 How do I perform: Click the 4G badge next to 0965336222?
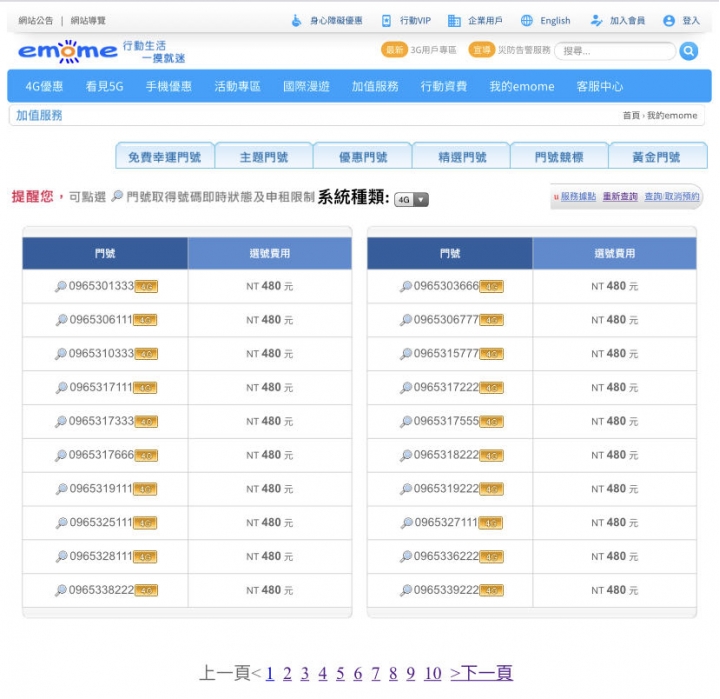(491, 557)
